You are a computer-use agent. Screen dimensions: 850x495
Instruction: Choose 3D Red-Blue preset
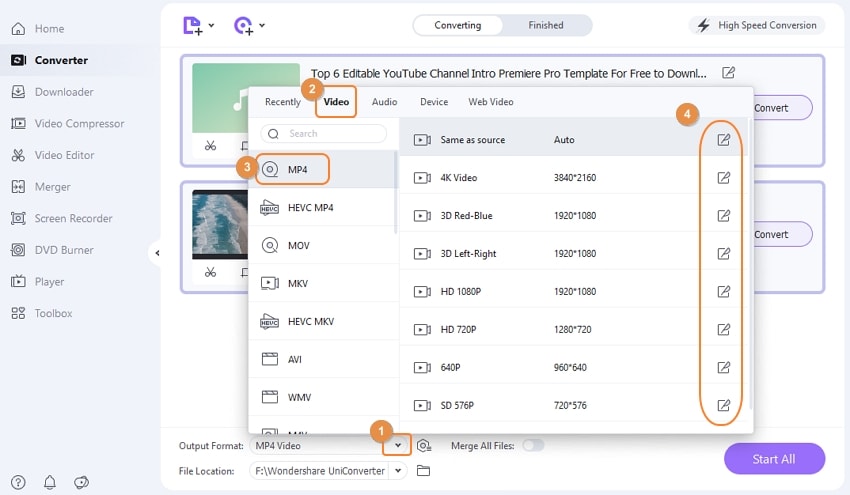(x=574, y=216)
